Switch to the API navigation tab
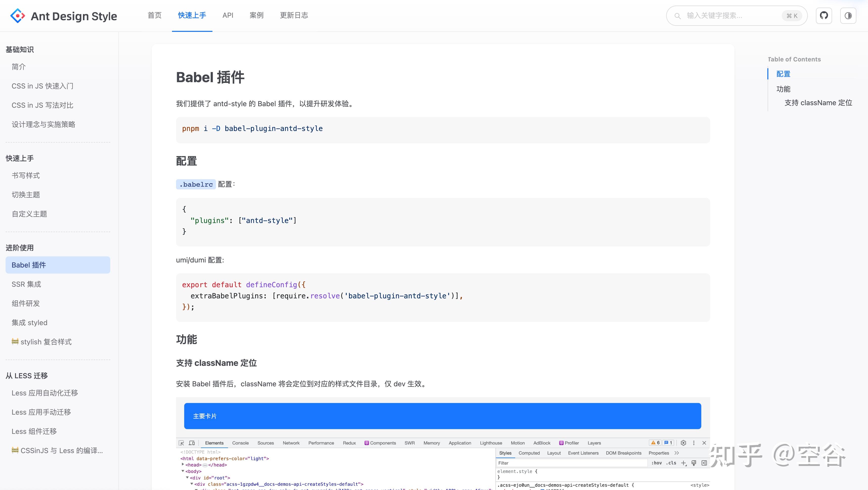This screenshot has width=868, height=490. point(228,15)
